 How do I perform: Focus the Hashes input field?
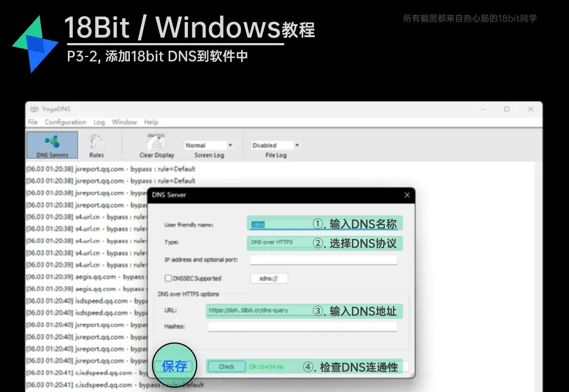pyautogui.click(x=302, y=326)
